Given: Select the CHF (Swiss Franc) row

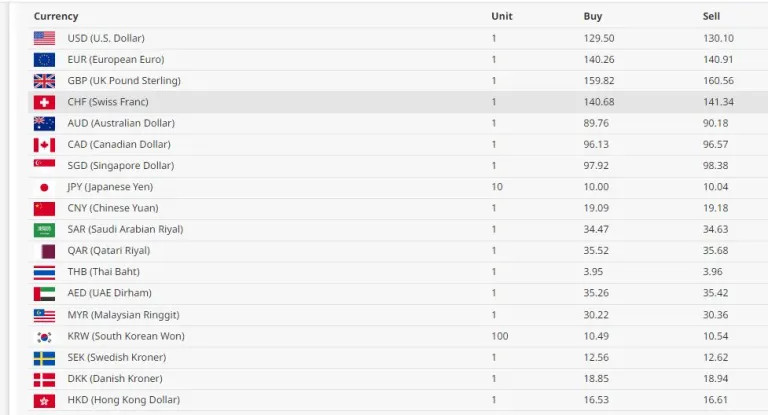Looking at the screenshot, I should pyautogui.click(x=398, y=102).
